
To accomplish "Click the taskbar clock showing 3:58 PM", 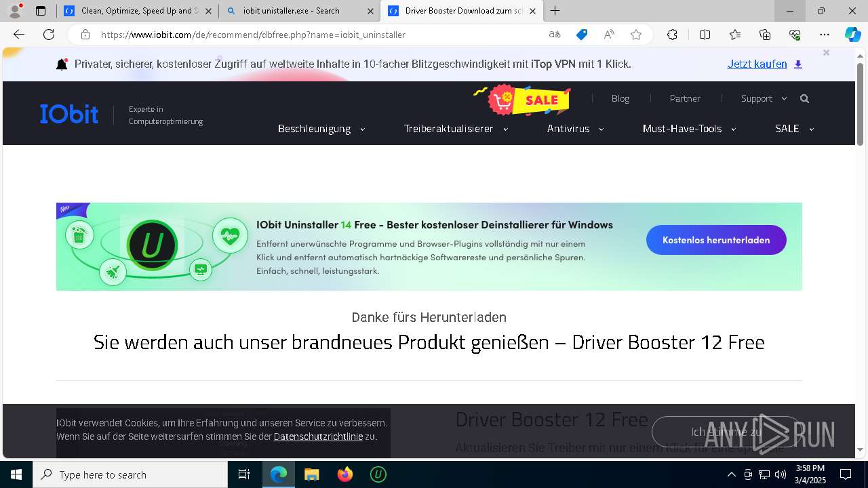I will [810, 474].
